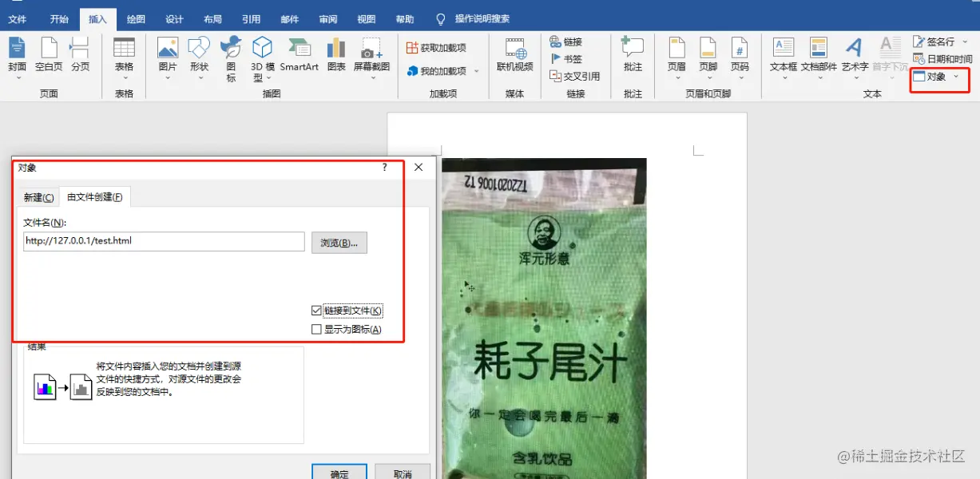Insert a bookmark (书签)
The height and width of the screenshot is (479, 980).
(x=566, y=58)
